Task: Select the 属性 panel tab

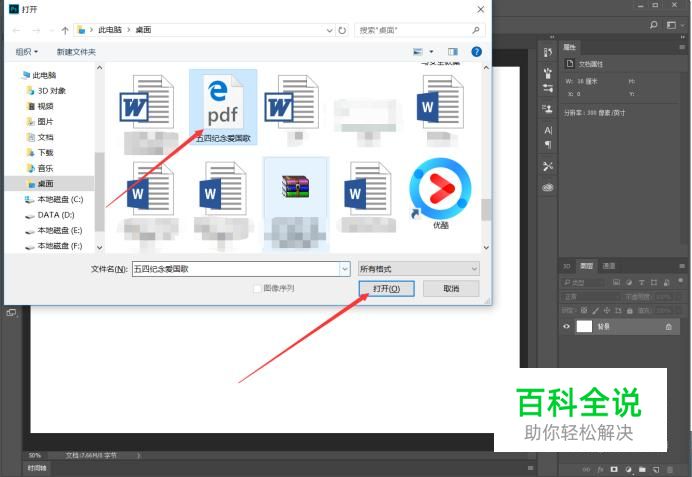Action: (x=570, y=47)
